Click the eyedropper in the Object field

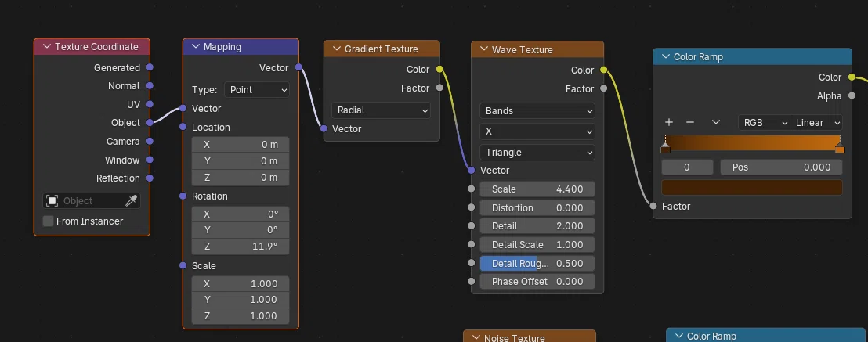pos(131,201)
